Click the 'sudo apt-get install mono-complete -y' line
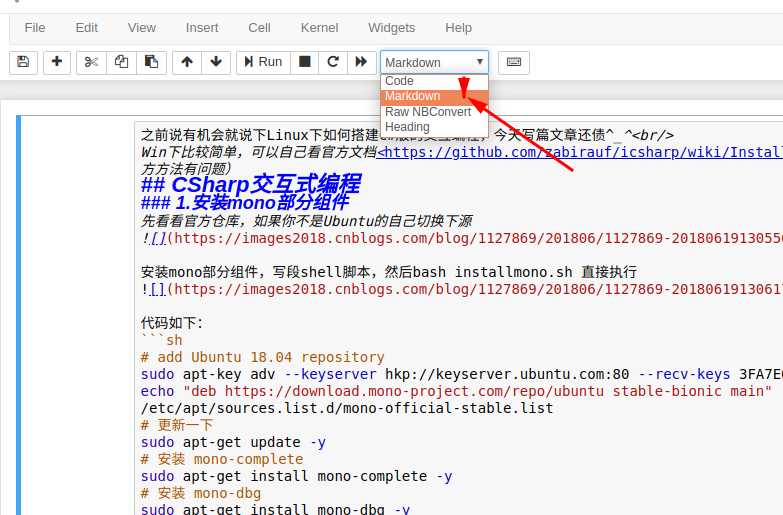783x515 pixels. [297, 476]
